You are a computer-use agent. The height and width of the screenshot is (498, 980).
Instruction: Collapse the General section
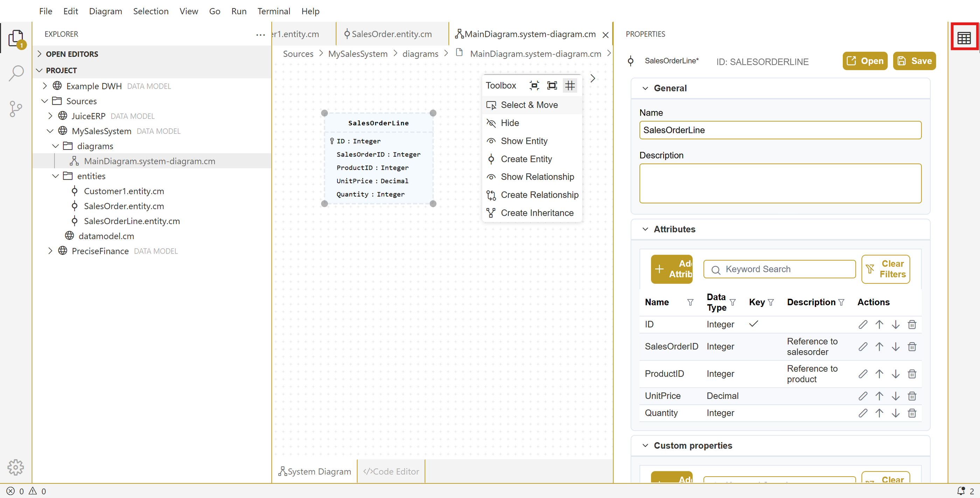[645, 88]
